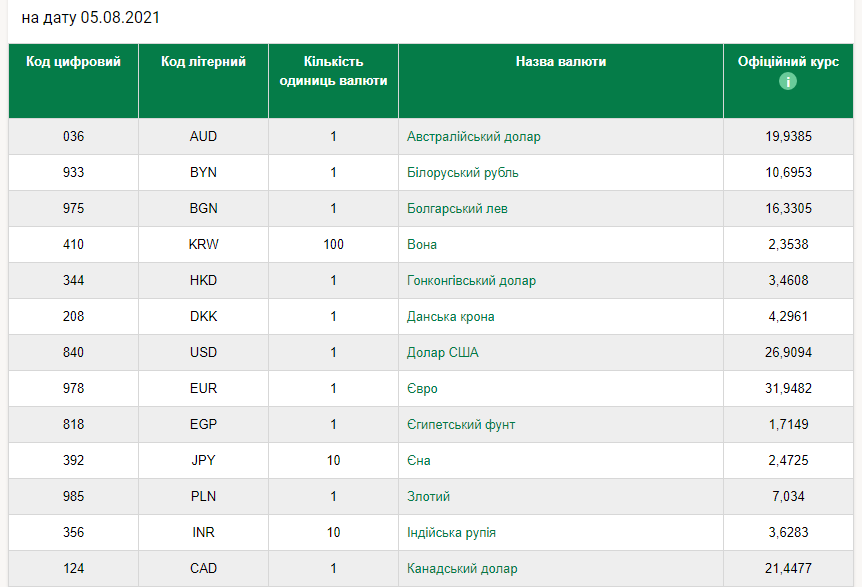Open the Білоруський рубль currency link
The width and height of the screenshot is (862, 587).
pos(462,173)
